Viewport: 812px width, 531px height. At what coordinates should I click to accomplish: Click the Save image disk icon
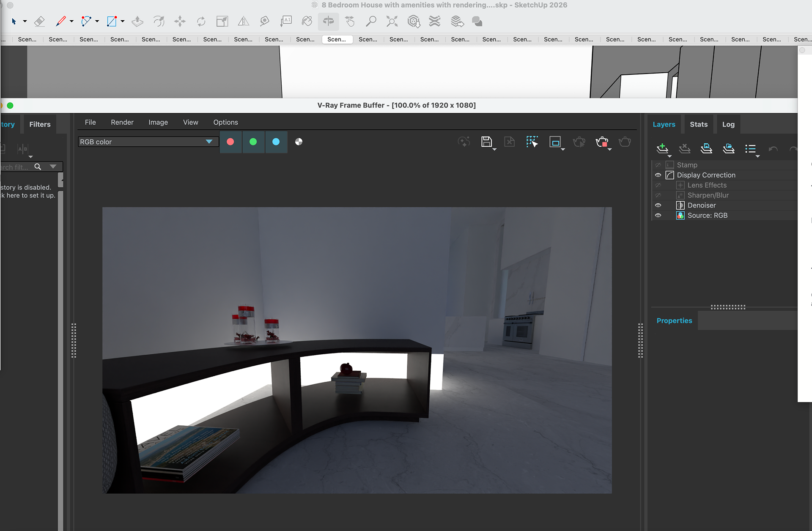pyautogui.click(x=486, y=142)
